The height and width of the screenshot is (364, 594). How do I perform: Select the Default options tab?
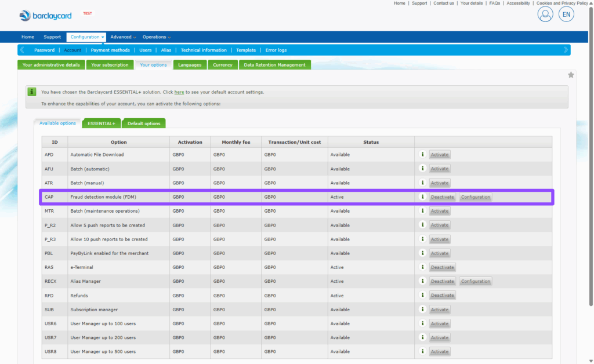pos(144,123)
